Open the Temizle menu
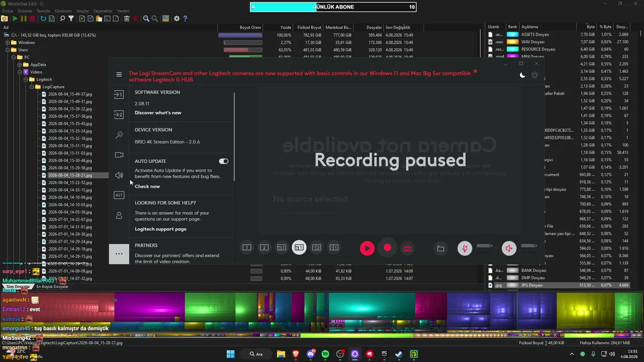The height and width of the screenshot is (362, 644). pos(43,11)
